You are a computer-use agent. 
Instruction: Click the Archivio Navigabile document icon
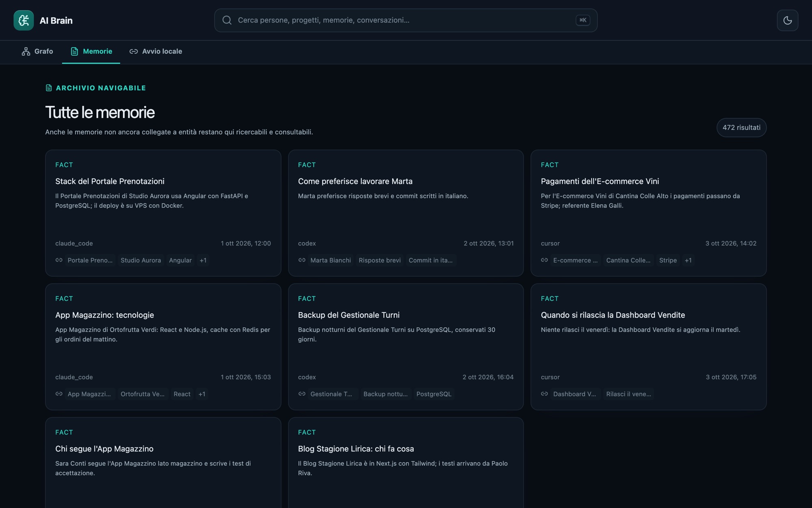tap(49, 88)
